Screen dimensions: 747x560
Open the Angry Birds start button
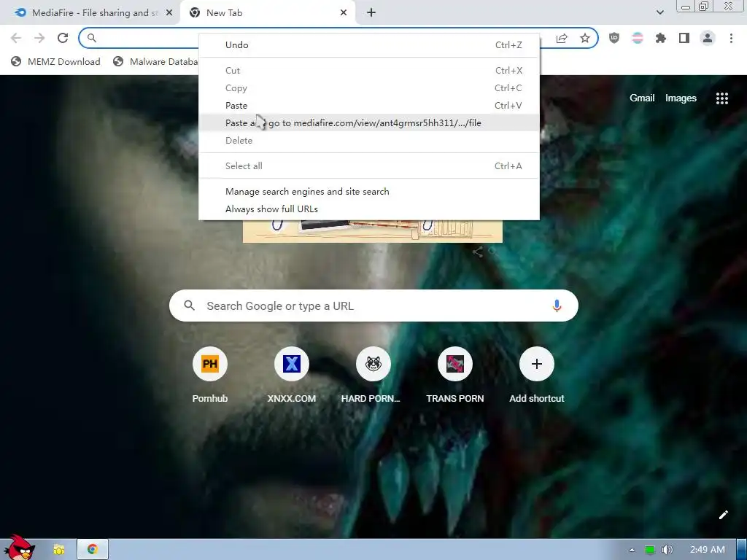pos(19,548)
